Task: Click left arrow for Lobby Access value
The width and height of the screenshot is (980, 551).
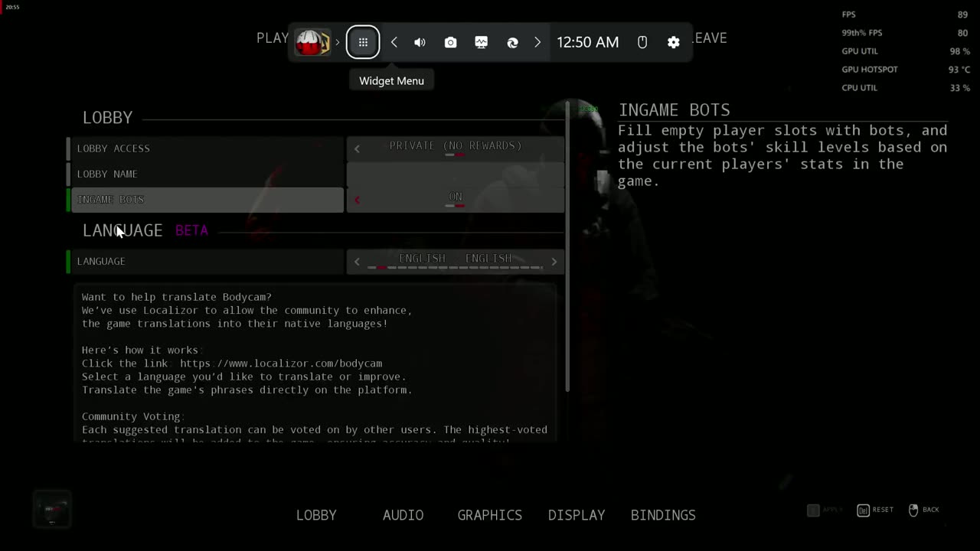Action: click(x=357, y=148)
